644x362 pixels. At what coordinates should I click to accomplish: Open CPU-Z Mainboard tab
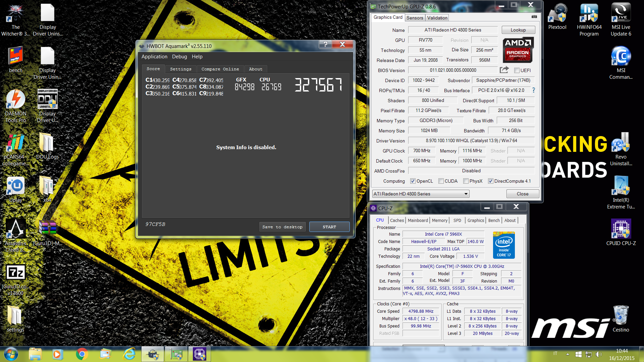coord(418,220)
